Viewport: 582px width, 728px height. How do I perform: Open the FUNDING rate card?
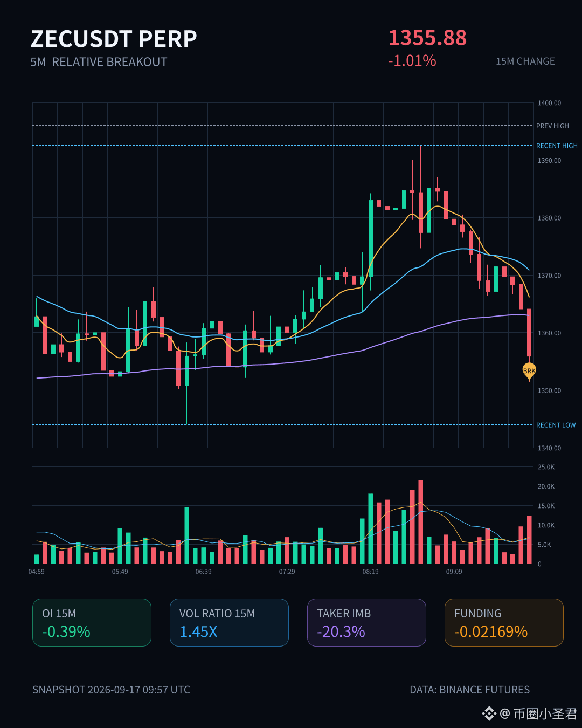pyautogui.click(x=504, y=622)
